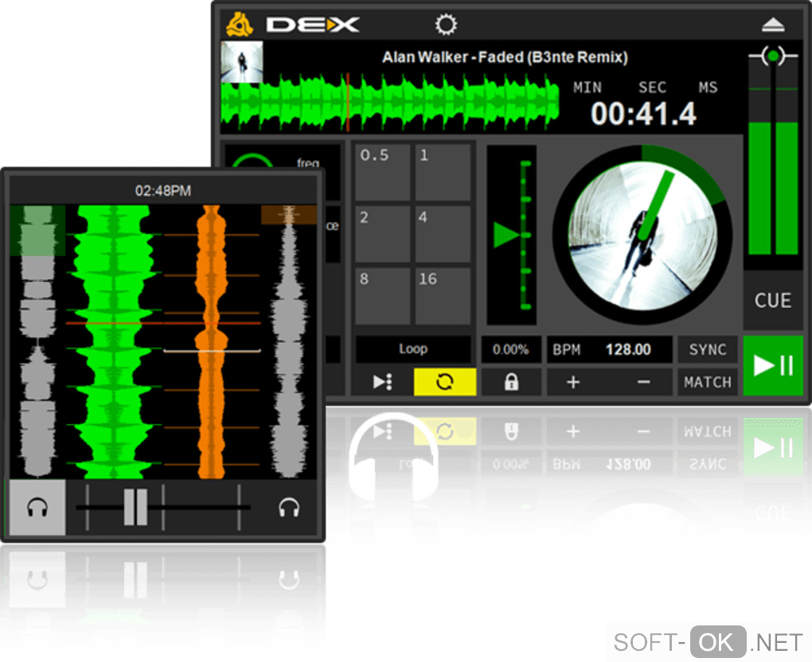Screen dimensions: 812x662
Task: Click the green track waveform overview
Action: 390,103
